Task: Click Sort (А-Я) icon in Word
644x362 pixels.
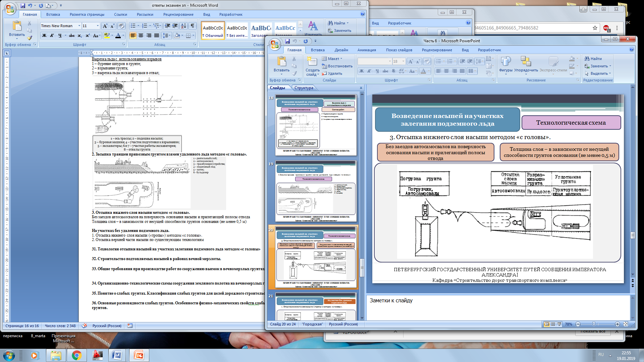Action: (183, 26)
